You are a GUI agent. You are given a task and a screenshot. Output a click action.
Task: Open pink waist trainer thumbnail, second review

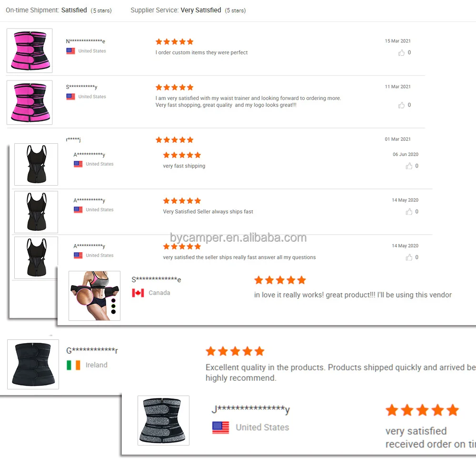click(x=30, y=102)
